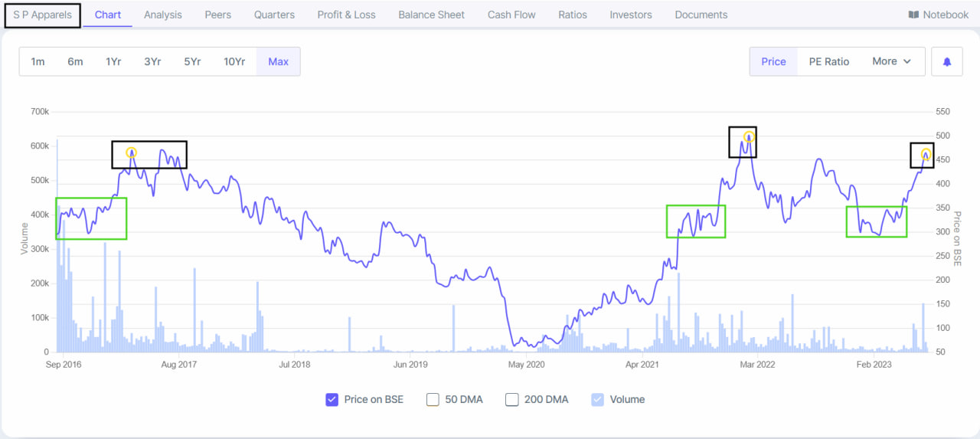The height and width of the screenshot is (439, 980).
Task: Click the May 2020 axis label
Action: click(x=526, y=365)
